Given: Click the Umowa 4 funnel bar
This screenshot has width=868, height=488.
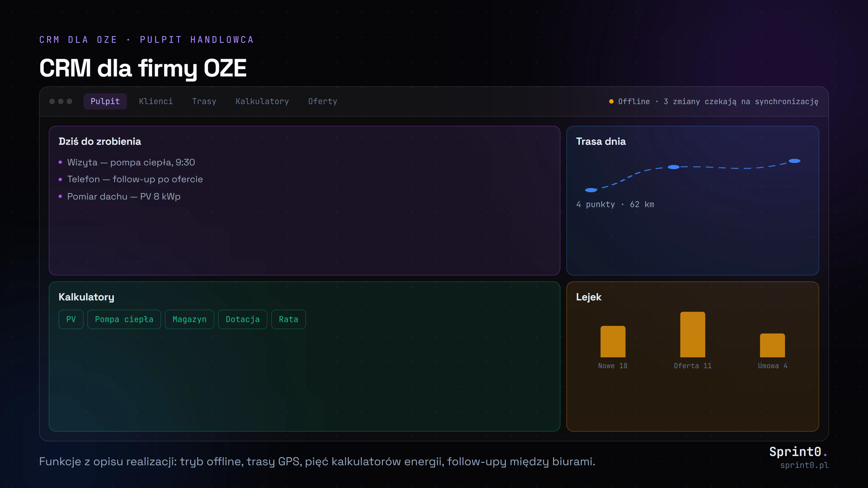Looking at the screenshot, I should [x=772, y=345].
